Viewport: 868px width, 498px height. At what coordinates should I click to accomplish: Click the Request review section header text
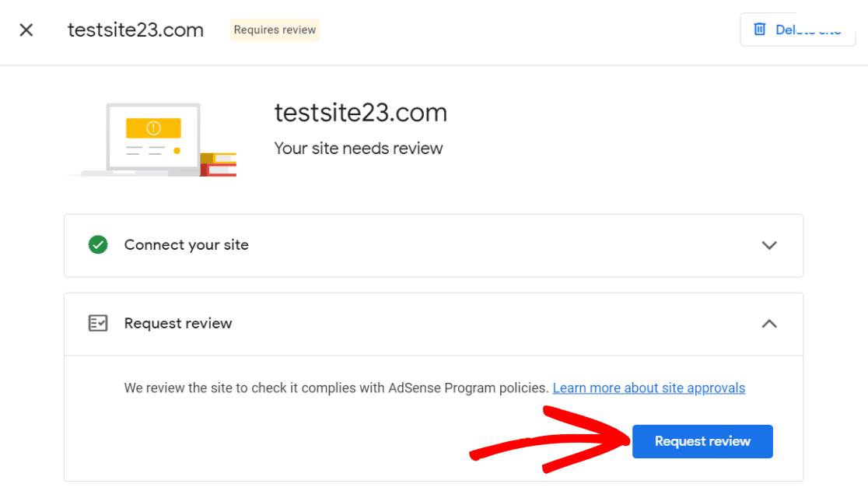pyautogui.click(x=177, y=323)
